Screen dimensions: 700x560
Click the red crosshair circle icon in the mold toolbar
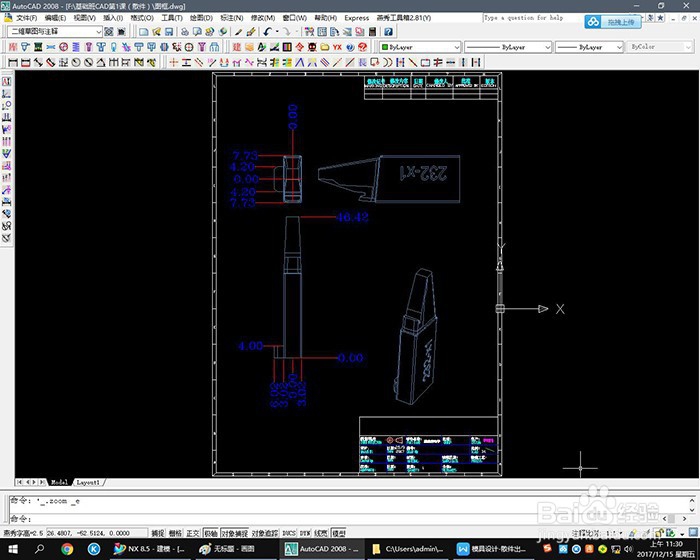tap(189, 47)
